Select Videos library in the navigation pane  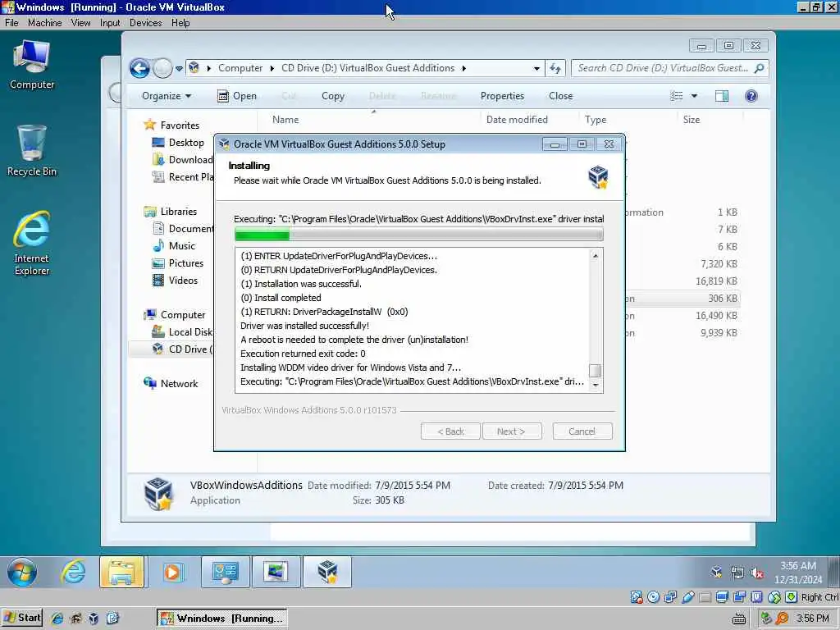pyautogui.click(x=176, y=281)
